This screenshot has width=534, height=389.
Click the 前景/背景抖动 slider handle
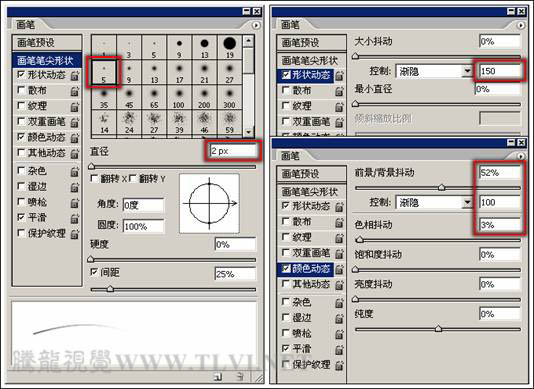click(x=441, y=187)
